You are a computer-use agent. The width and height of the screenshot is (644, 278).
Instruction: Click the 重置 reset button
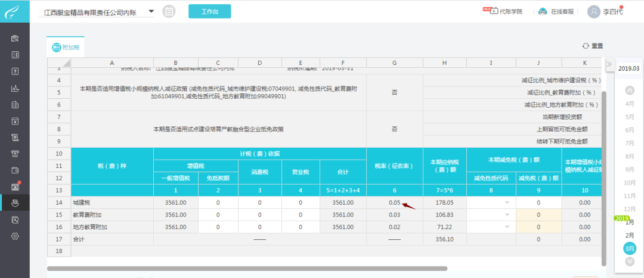tap(593, 46)
